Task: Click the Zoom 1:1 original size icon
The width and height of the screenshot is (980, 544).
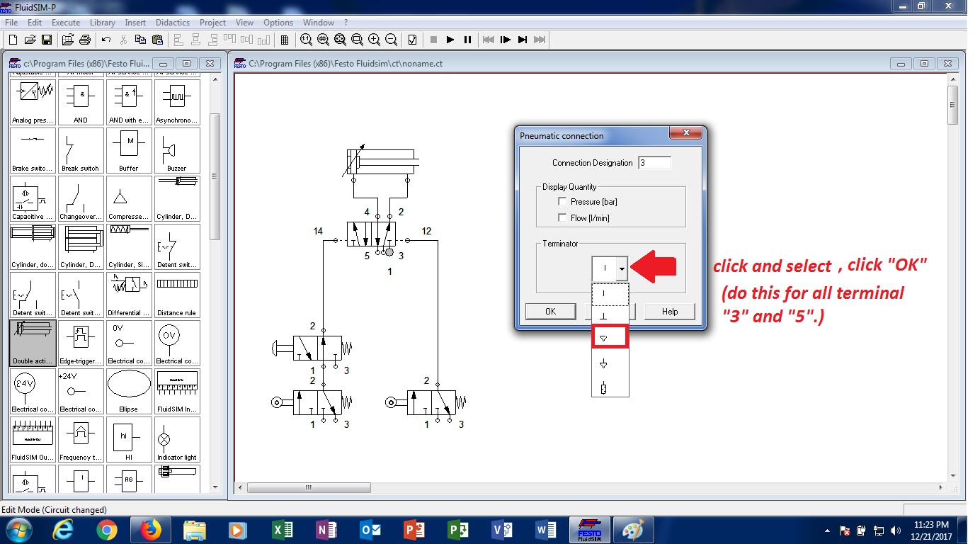Action: 306,40
